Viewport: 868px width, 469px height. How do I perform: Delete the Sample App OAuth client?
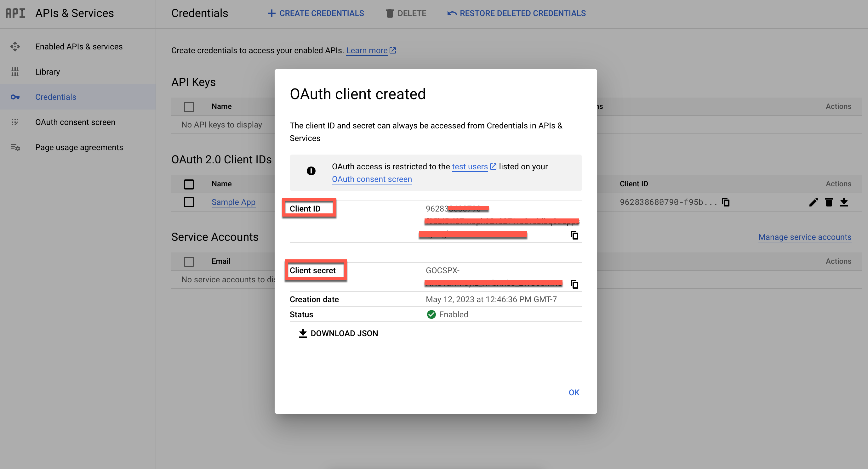pos(829,202)
